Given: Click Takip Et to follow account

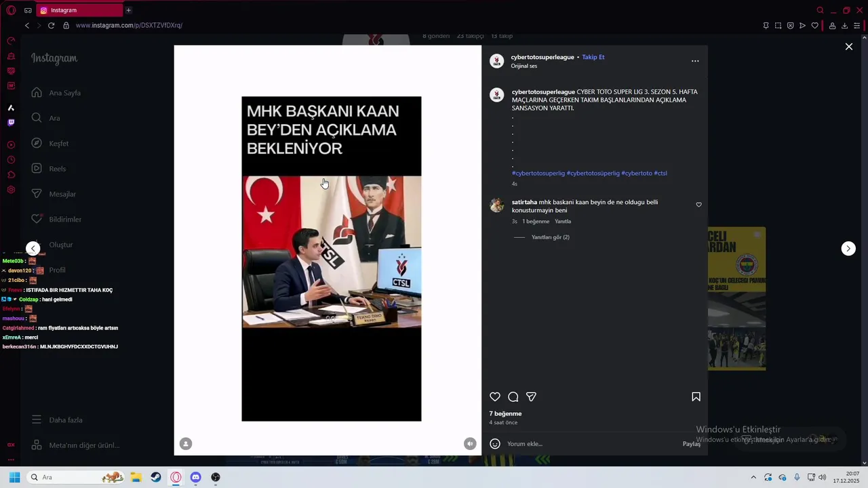Looking at the screenshot, I should pyautogui.click(x=593, y=57).
